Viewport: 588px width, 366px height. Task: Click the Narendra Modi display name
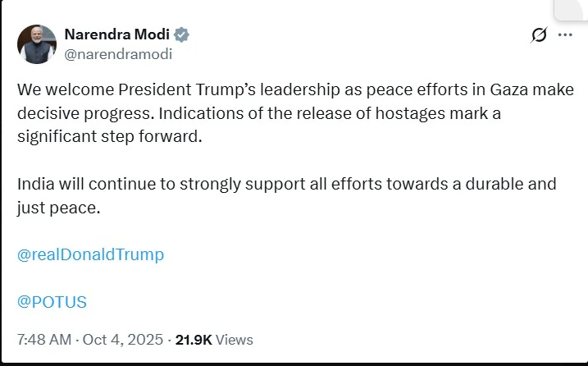[118, 35]
